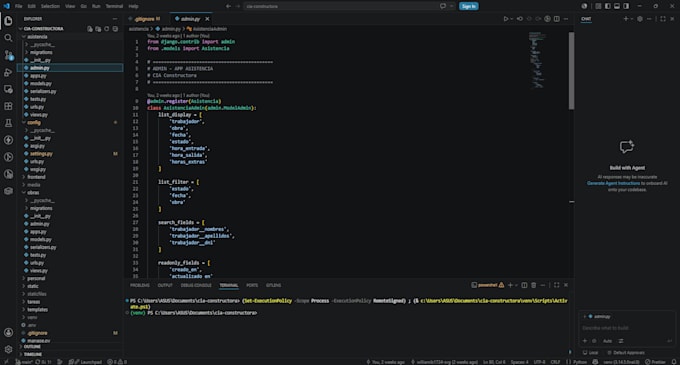This screenshot has height=365, width=680.
Task: Click the Generate Agent Instructions link
Action: point(613,183)
